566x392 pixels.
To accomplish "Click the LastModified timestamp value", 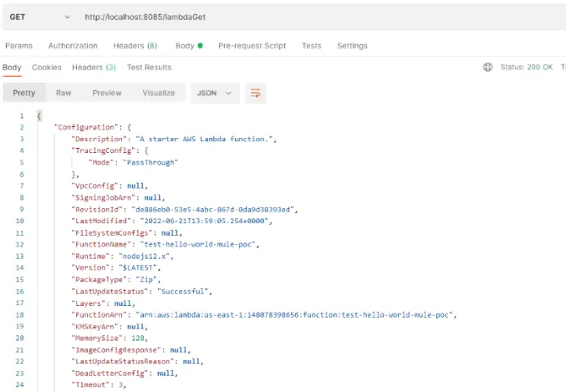I will pos(204,221).
